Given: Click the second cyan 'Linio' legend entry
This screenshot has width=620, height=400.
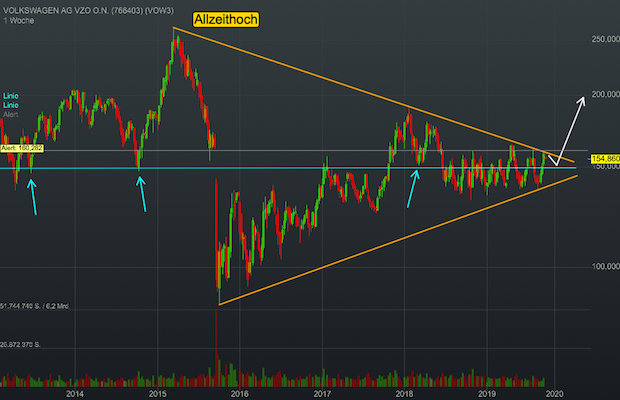Looking at the screenshot, I should click(x=11, y=105).
